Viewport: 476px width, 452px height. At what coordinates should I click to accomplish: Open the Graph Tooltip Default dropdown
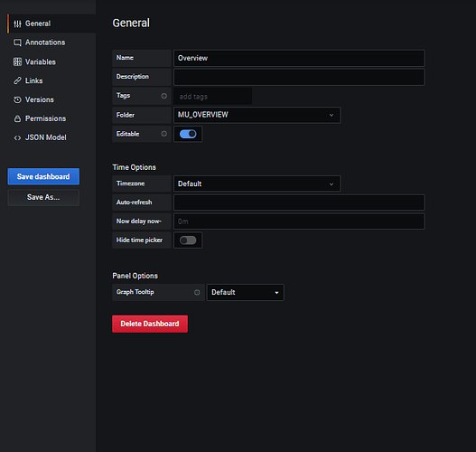click(x=246, y=292)
